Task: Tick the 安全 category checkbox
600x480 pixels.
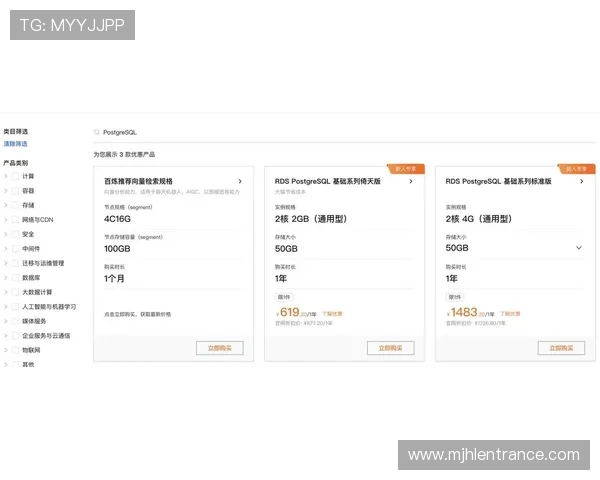Action: click(15, 234)
